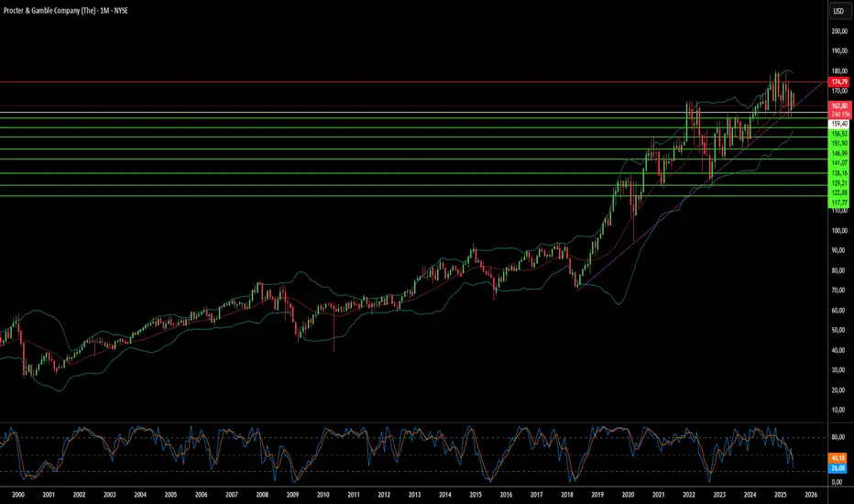
Task: Click the 2020 year label on time axis
Action: 628,495
